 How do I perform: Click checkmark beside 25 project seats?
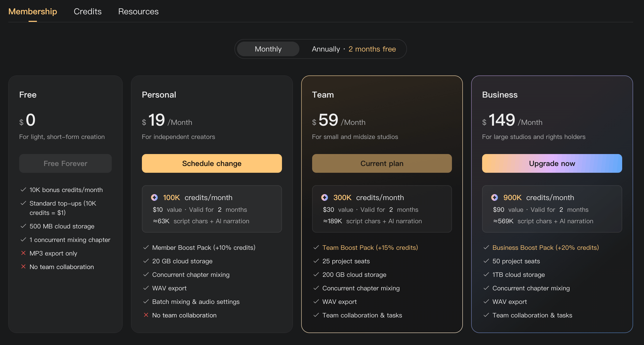pos(316,261)
